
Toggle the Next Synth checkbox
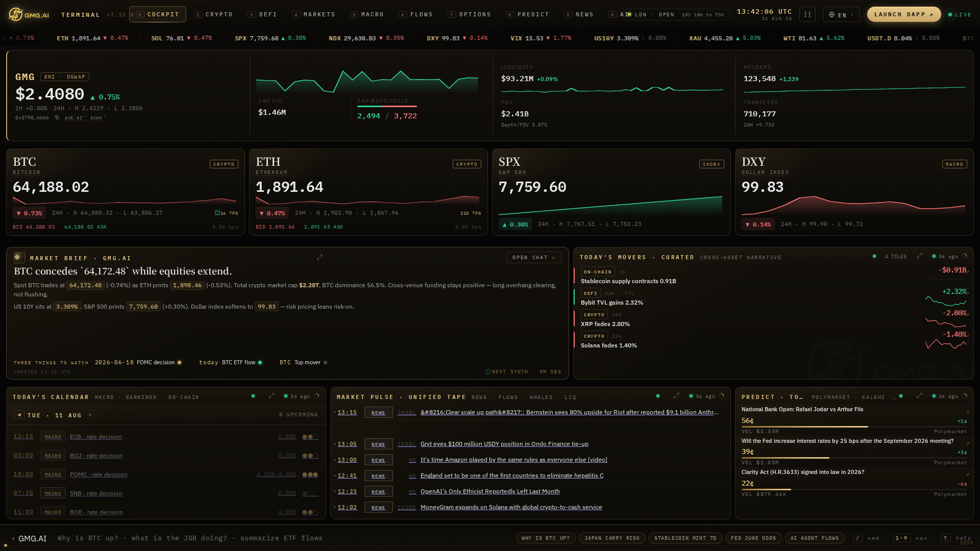click(x=488, y=371)
